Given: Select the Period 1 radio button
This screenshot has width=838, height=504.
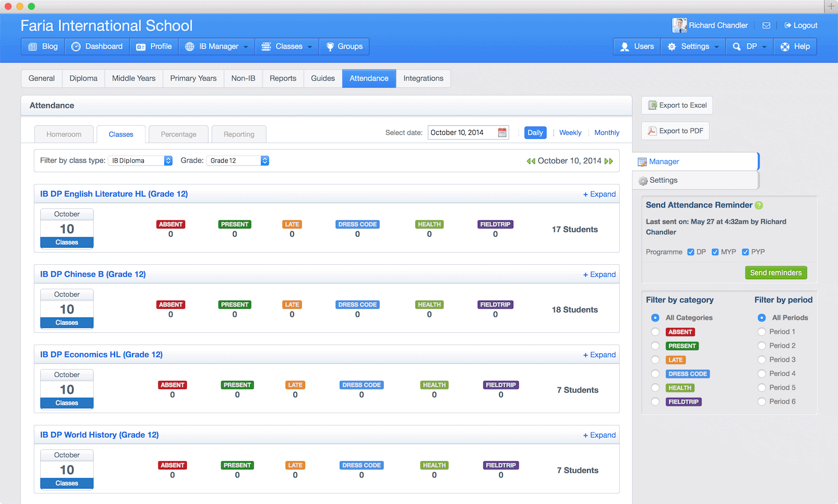Looking at the screenshot, I should pos(762,332).
